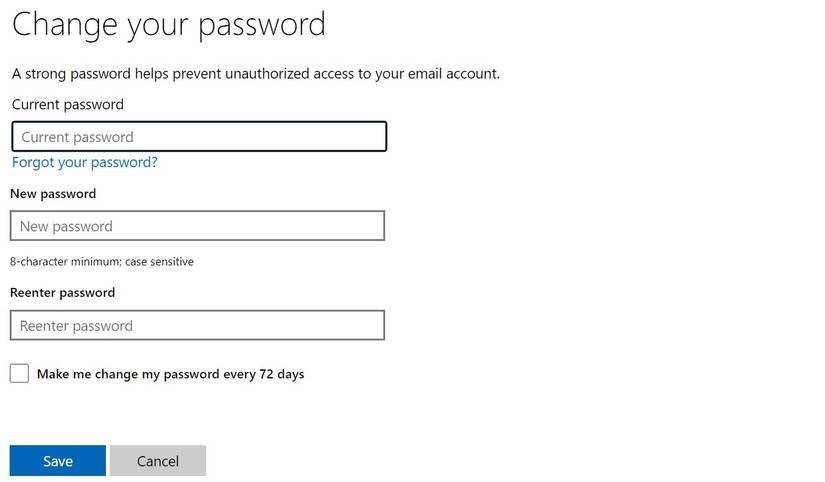Click the gray Cancel button label
825x482 pixels.
click(x=158, y=461)
